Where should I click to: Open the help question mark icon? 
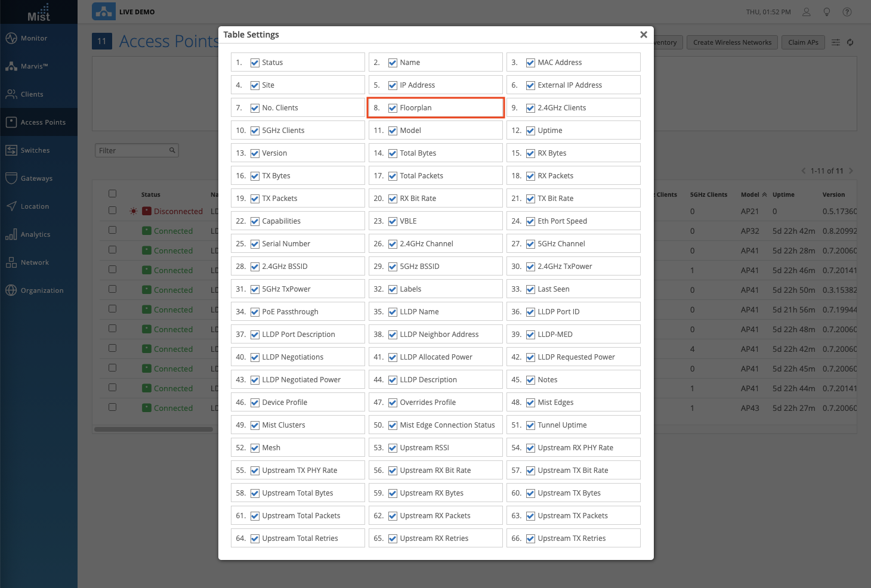coord(847,12)
